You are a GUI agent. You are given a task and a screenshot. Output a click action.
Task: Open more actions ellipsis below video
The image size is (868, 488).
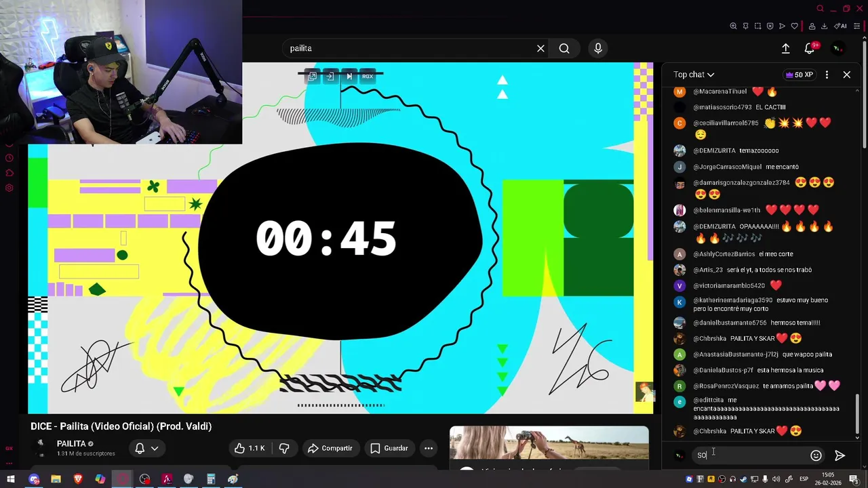pyautogui.click(x=428, y=448)
